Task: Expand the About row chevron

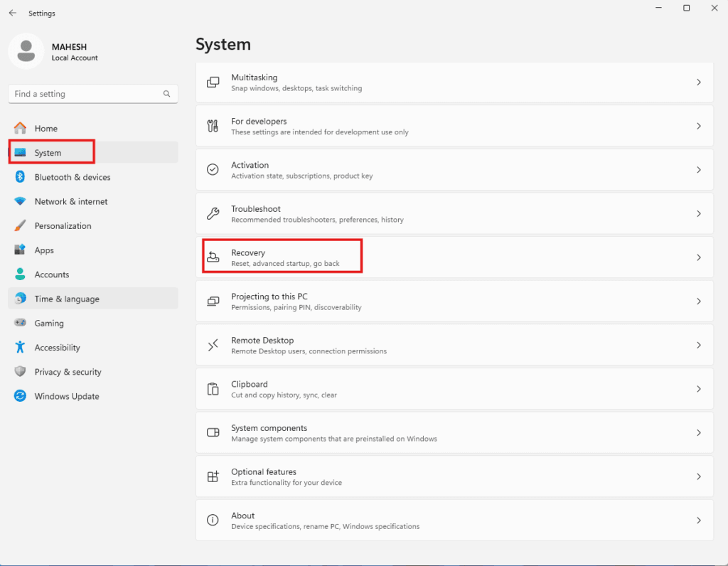Action: point(698,520)
